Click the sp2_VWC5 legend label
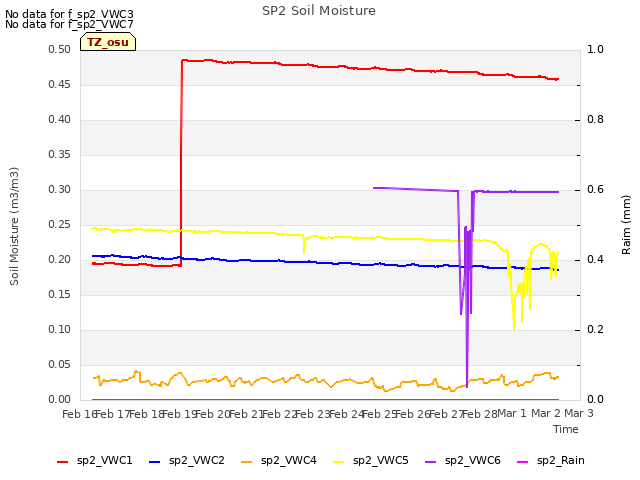The height and width of the screenshot is (480, 640). tap(380, 460)
